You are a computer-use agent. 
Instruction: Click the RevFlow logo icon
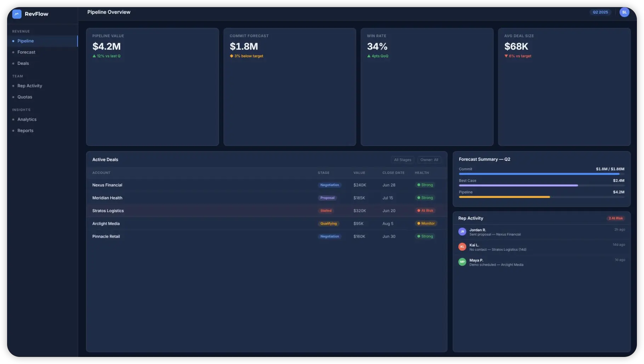point(17,14)
